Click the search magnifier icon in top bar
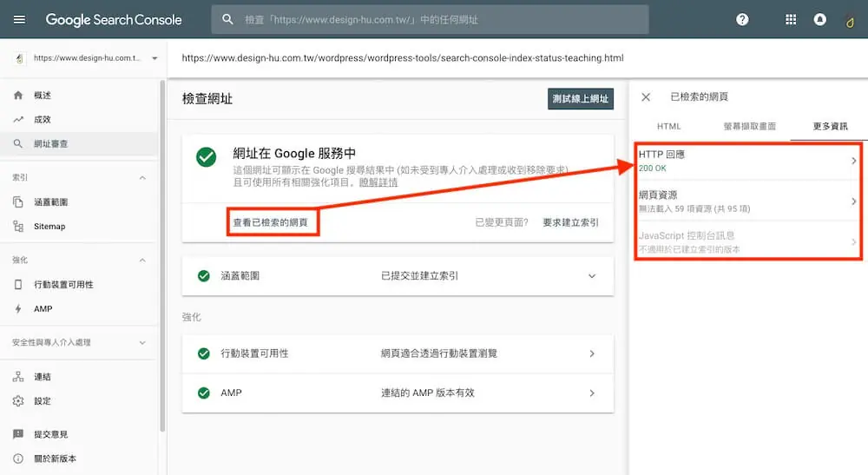868x475 pixels. click(x=227, y=19)
